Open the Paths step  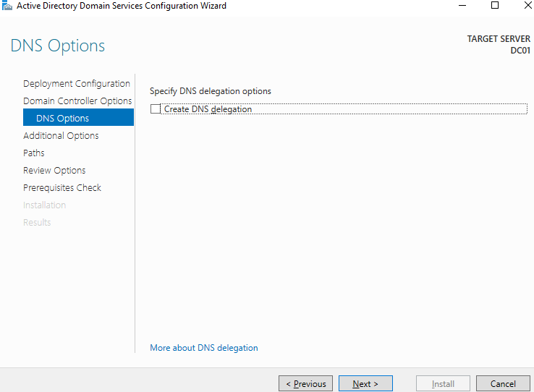(34, 153)
